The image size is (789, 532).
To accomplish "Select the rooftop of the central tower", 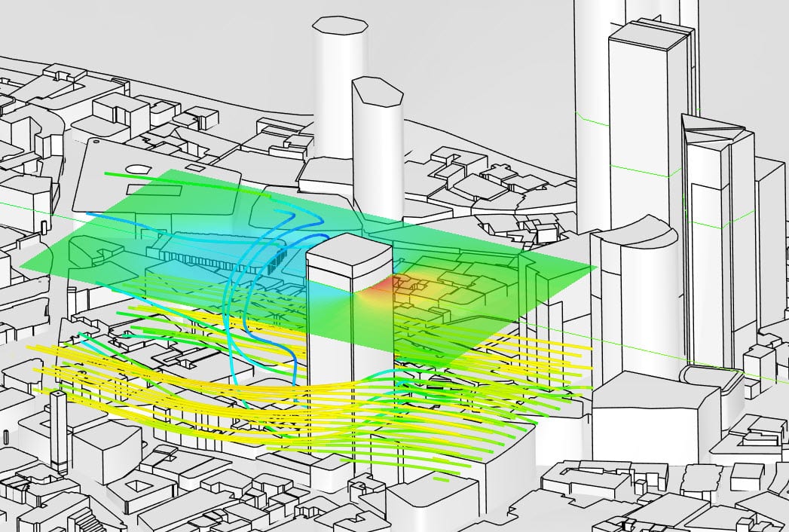I will pyautogui.click(x=349, y=250).
